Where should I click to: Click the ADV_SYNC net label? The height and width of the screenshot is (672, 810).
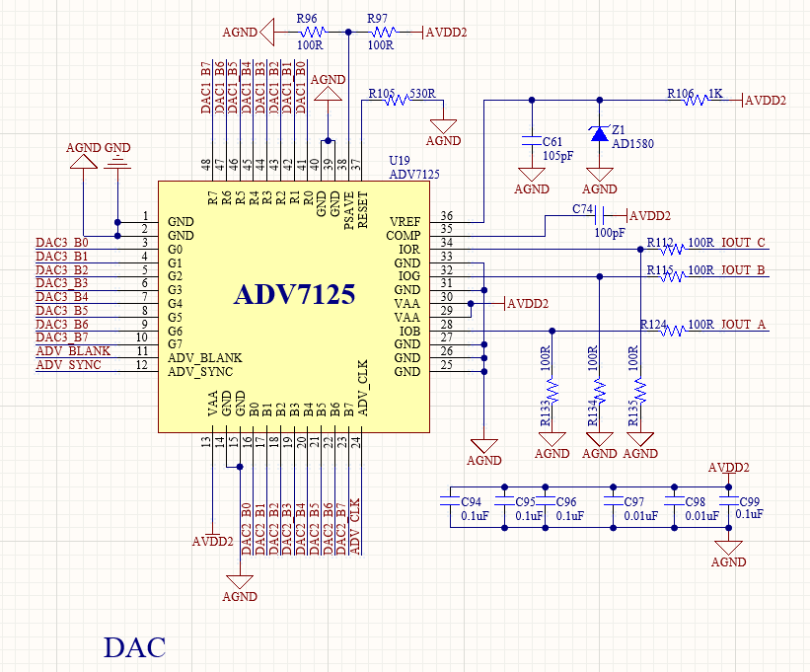pyautogui.click(x=71, y=365)
